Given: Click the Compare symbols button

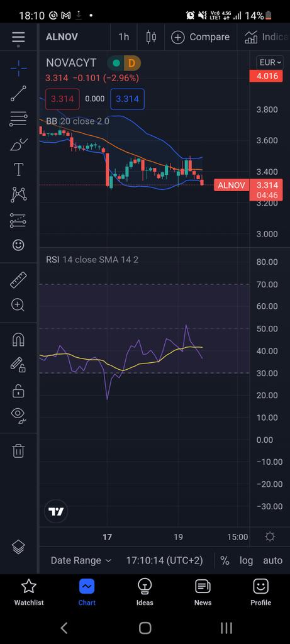Looking at the screenshot, I should point(200,37).
